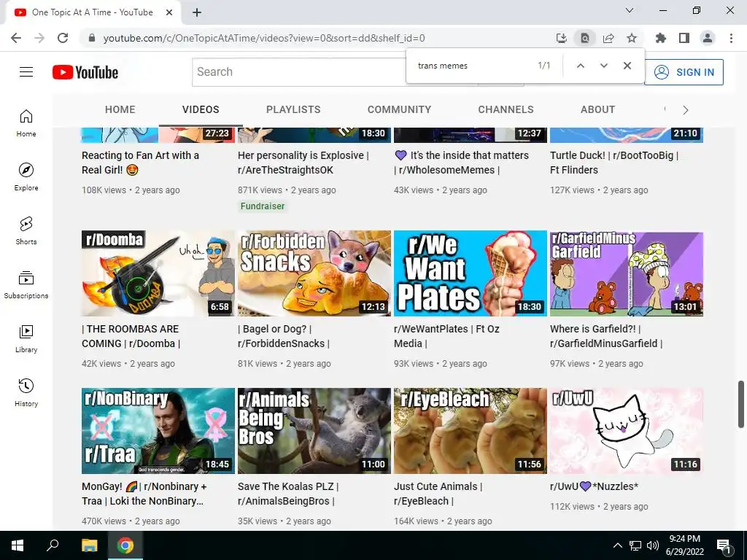
Task: Click the r/GarfieldMinusGarfield thumbnail
Action: (x=627, y=273)
